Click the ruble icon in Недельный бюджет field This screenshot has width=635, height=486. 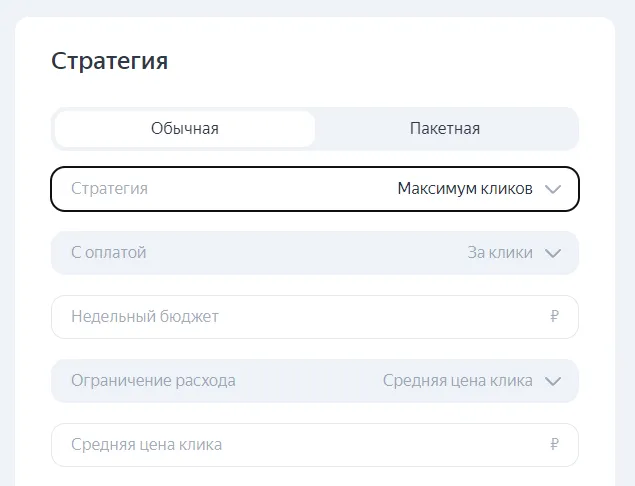(554, 316)
